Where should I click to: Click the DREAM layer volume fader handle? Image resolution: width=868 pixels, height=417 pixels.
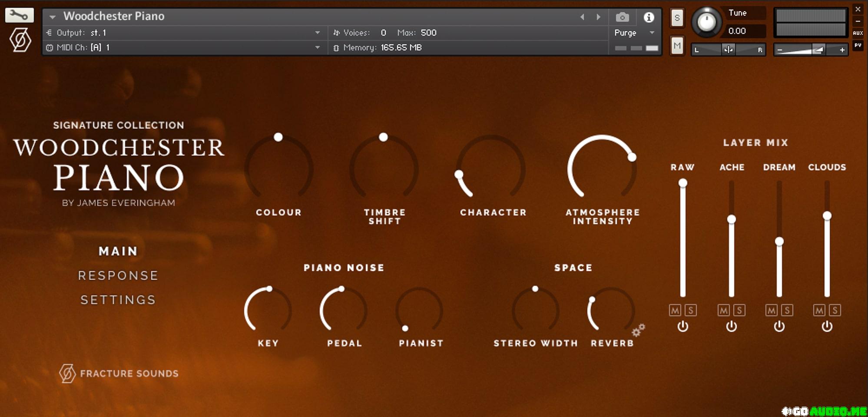779,241
